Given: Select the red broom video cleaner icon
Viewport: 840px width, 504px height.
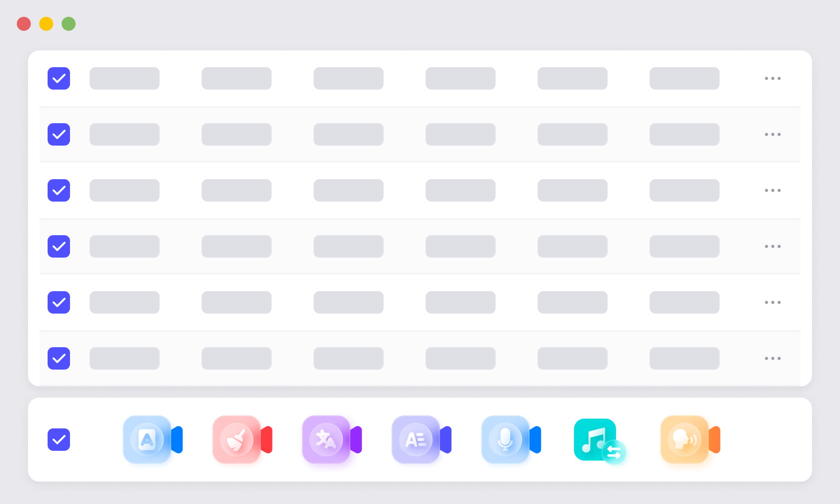Looking at the screenshot, I should click(242, 440).
